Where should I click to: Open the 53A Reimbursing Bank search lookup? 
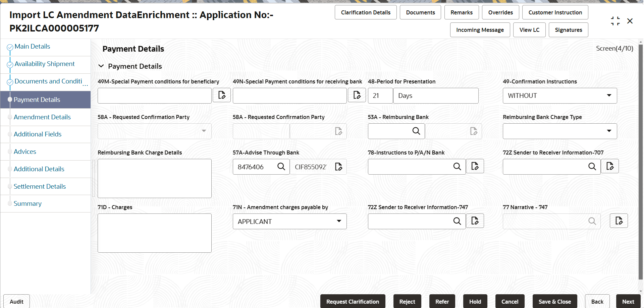click(x=416, y=131)
